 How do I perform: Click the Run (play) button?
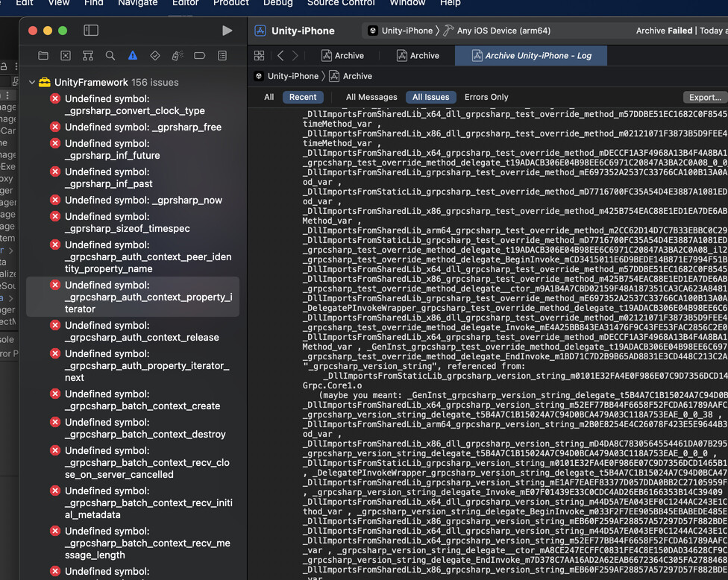click(x=227, y=31)
